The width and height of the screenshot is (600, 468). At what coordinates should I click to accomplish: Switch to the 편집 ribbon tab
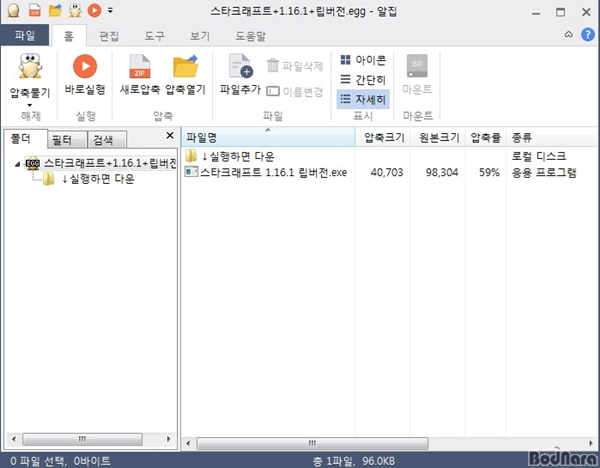(x=109, y=36)
